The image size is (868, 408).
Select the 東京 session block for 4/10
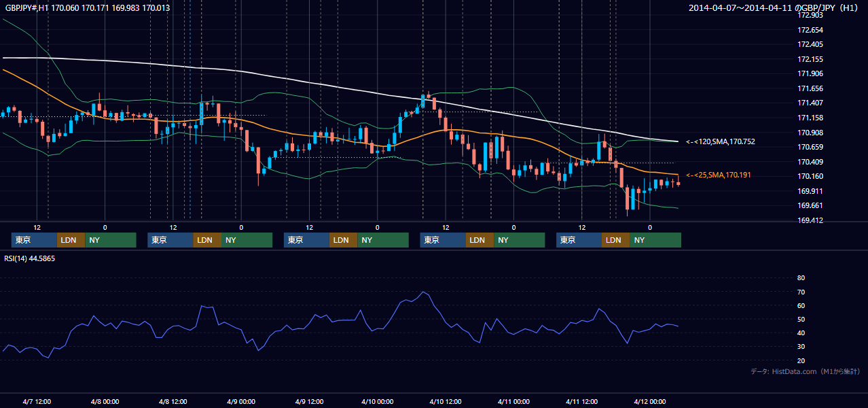pyautogui.click(x=443, y=240)
